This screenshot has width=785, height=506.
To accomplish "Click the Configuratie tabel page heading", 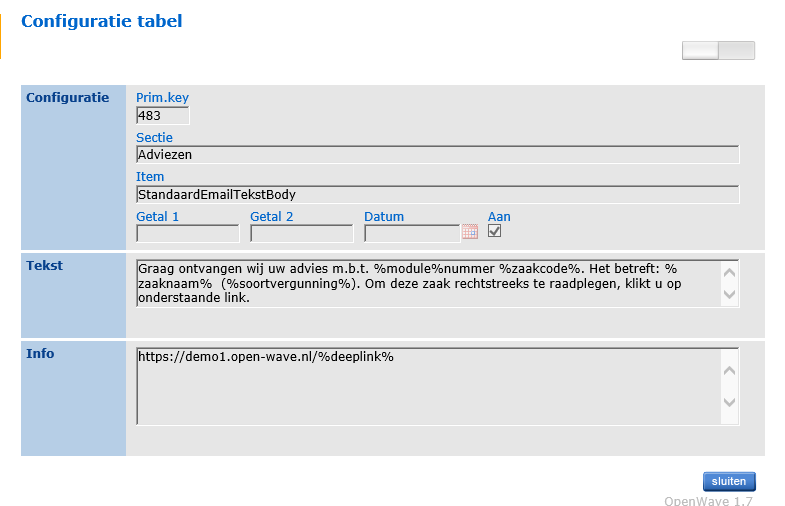I will 102,21.
